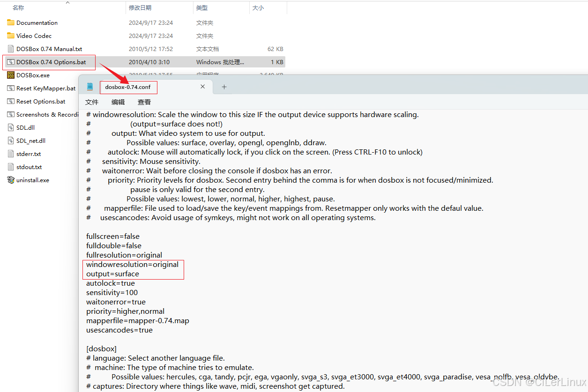
Task: Click the DOSBox.exe application icon
Action: click(x=11, y=75)
